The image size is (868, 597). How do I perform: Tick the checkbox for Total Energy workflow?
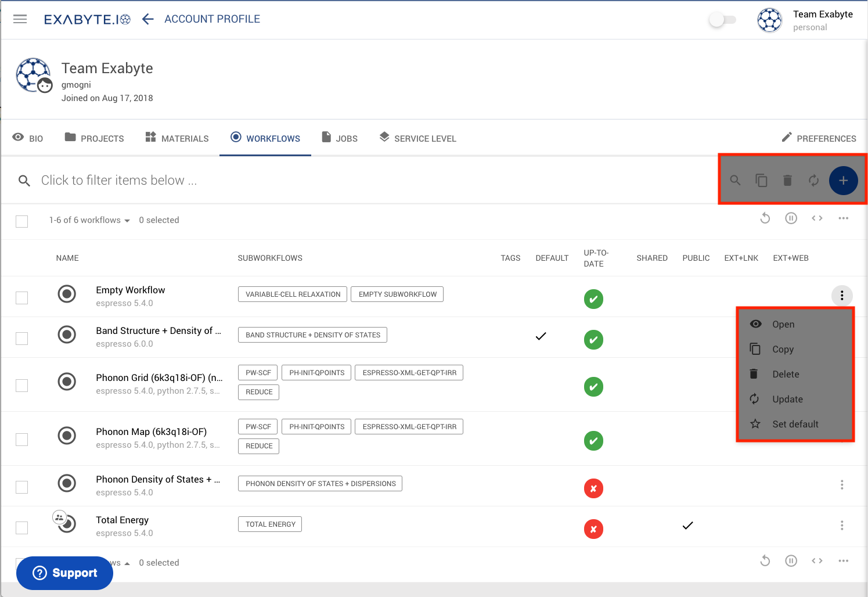[x=22, y=528]
